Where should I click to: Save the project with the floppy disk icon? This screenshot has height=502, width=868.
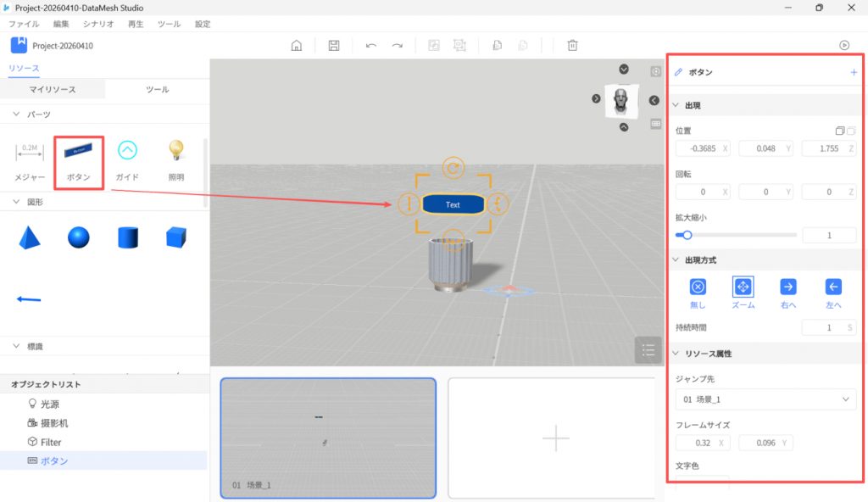(334, 46)
